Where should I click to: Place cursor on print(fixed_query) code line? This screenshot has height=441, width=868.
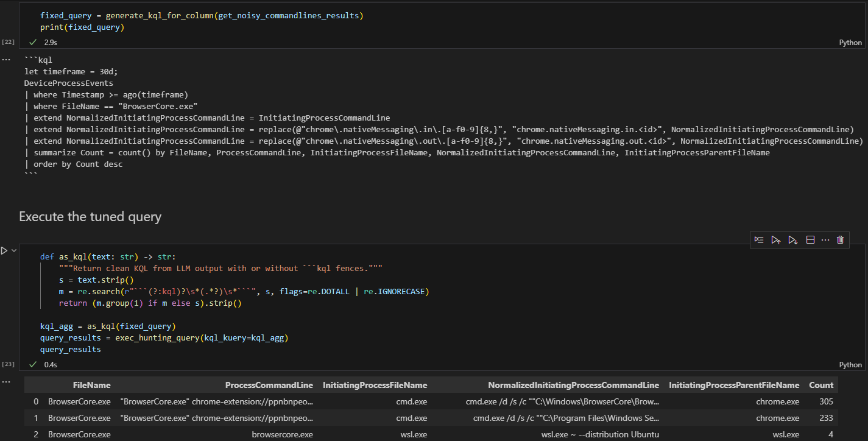pos(82,27)
